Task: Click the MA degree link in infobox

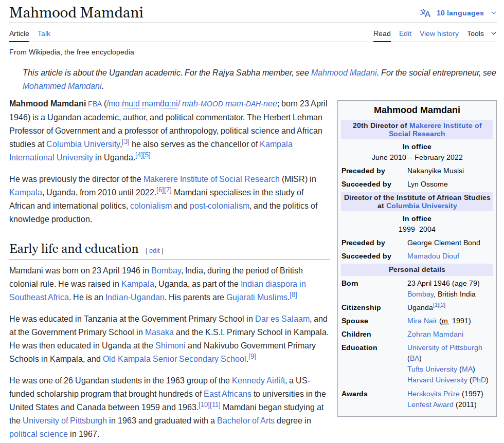Action: click(x=467, y=370)
